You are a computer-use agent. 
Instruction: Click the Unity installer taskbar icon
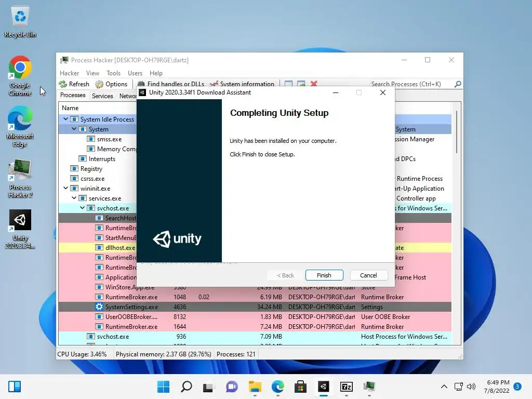[323, 387]
